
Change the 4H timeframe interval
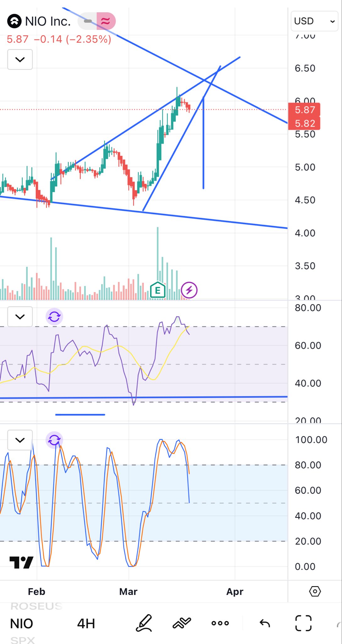pos(86,624)
